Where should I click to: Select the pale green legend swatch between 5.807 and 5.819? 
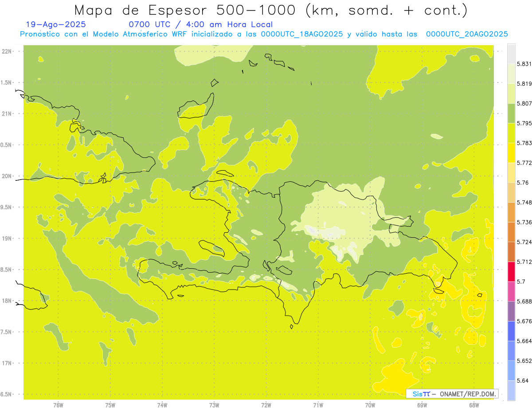pos(511,94)
